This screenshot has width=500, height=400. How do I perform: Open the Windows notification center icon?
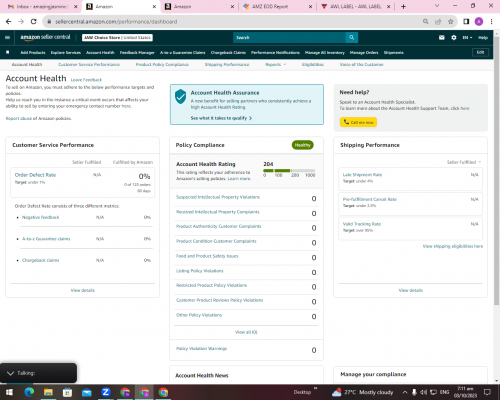(x=487, y=392)
